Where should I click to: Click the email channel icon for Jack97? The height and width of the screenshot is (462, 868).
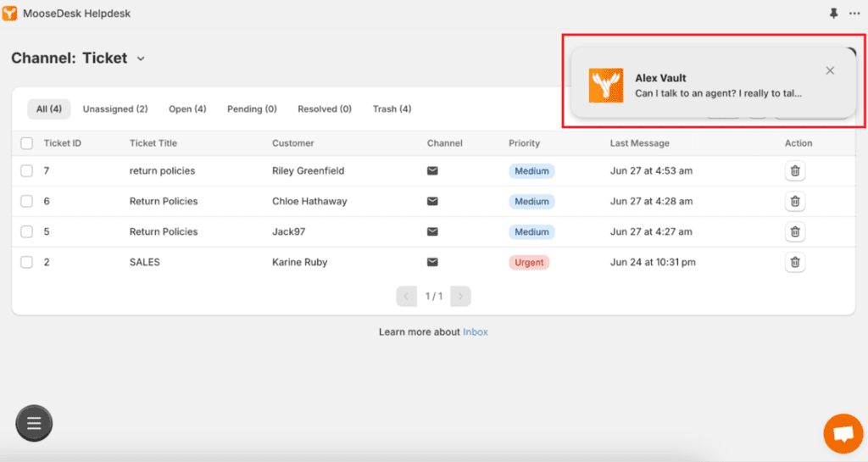(432, 231)
